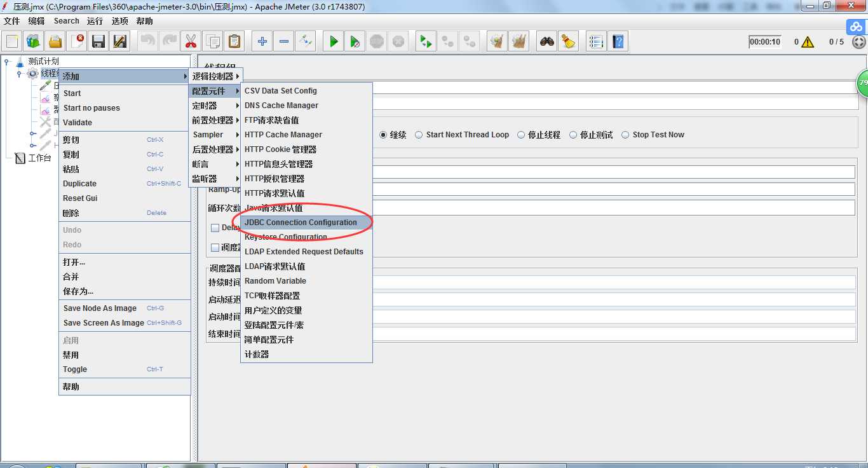Select the 继续 radio button

point(383,135)
